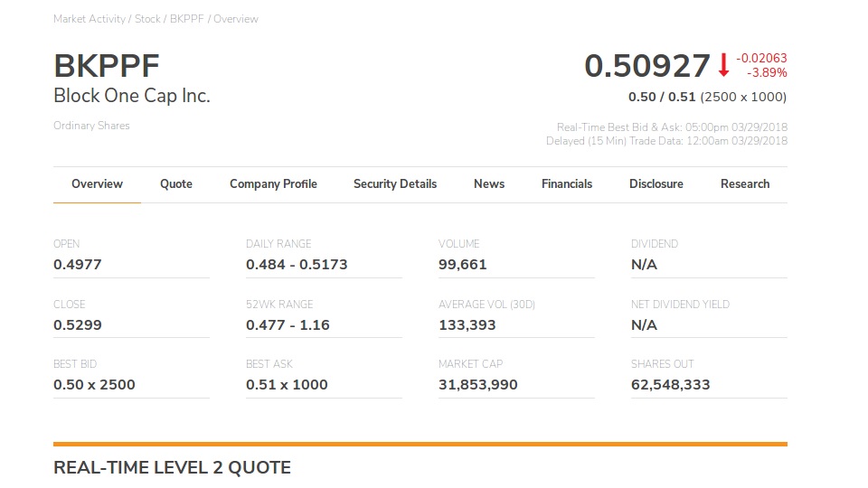View the Security Details tab
Viewport: 868px width, 488px height.
(395, 184)
